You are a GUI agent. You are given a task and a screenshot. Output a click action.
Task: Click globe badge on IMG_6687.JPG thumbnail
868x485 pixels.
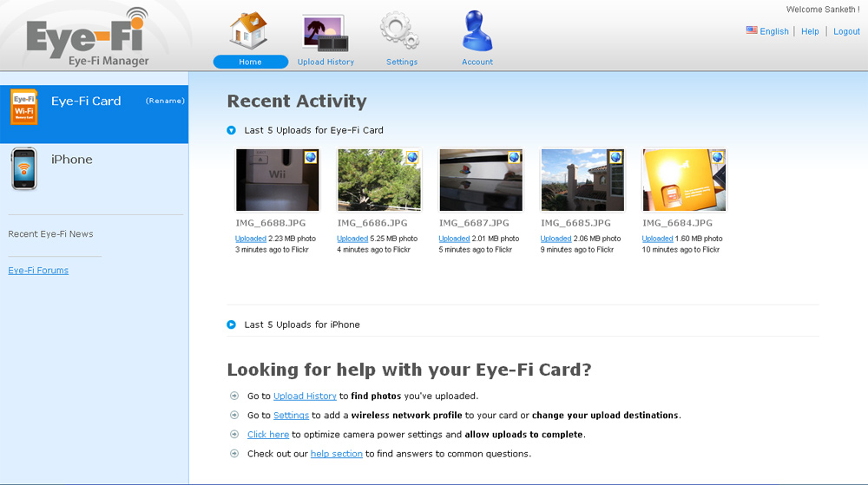[514, 158]
